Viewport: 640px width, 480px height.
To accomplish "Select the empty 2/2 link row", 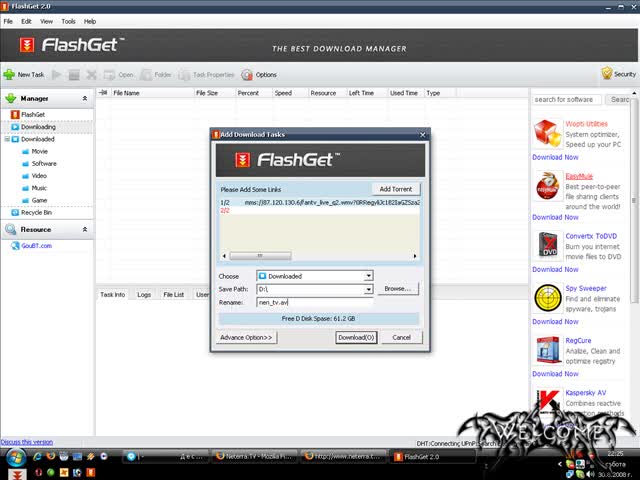I will (320, 211).
